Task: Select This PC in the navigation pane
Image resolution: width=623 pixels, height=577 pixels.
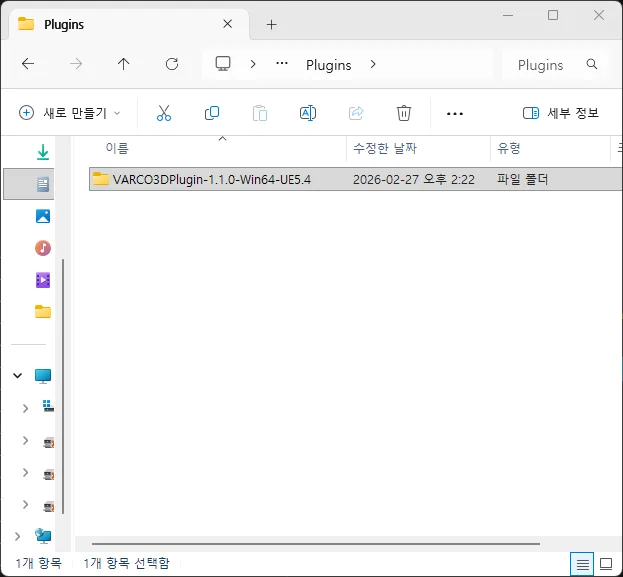Action: tap(43, 376)
